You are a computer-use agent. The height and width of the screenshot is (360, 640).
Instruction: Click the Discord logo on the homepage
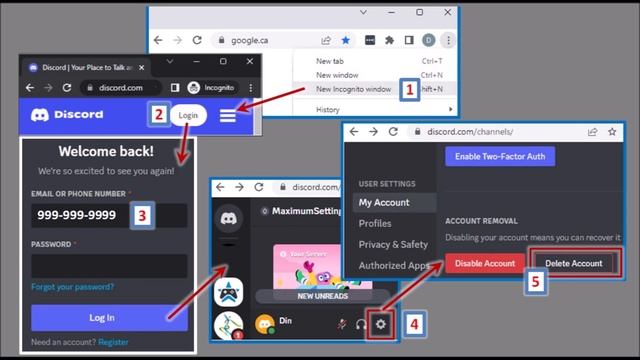point(67,115)
